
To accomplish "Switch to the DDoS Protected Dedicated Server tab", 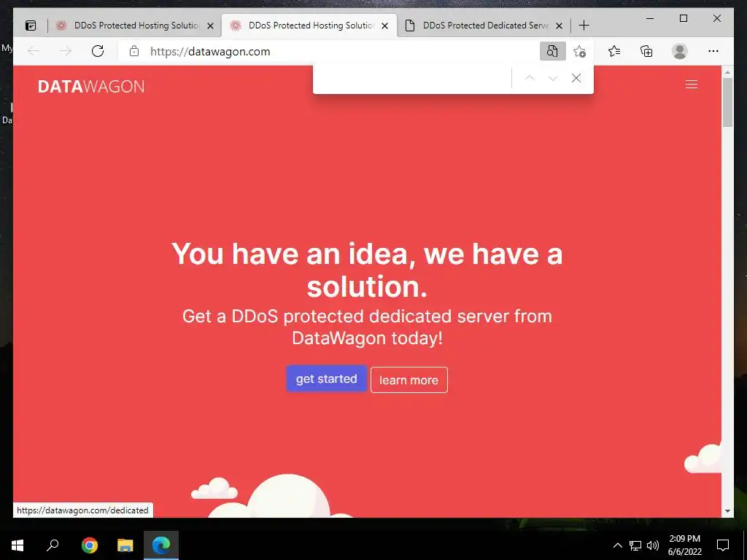I will (483, 26).
